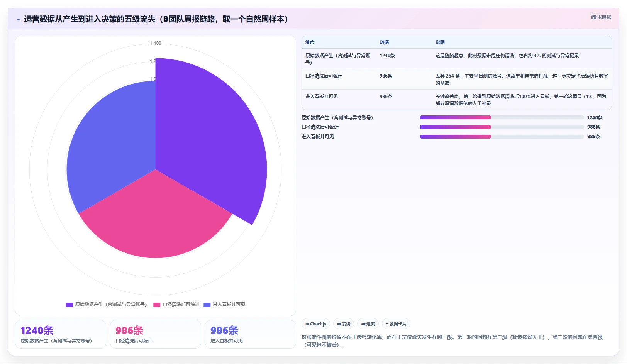The width and height of the screenshot is (627, 364).
Task: Click the 数据卡片 tag
Action: tap(396, 324)
